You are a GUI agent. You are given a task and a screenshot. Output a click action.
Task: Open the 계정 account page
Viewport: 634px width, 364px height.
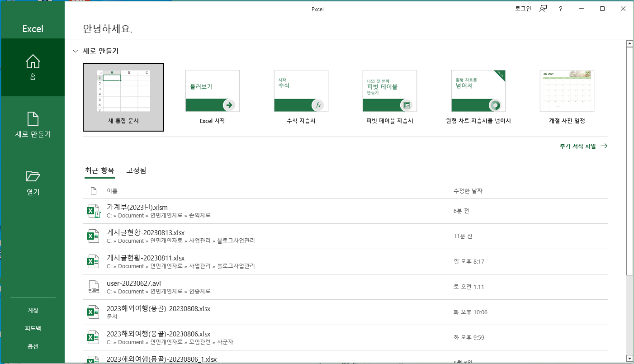tap(33, 310)
